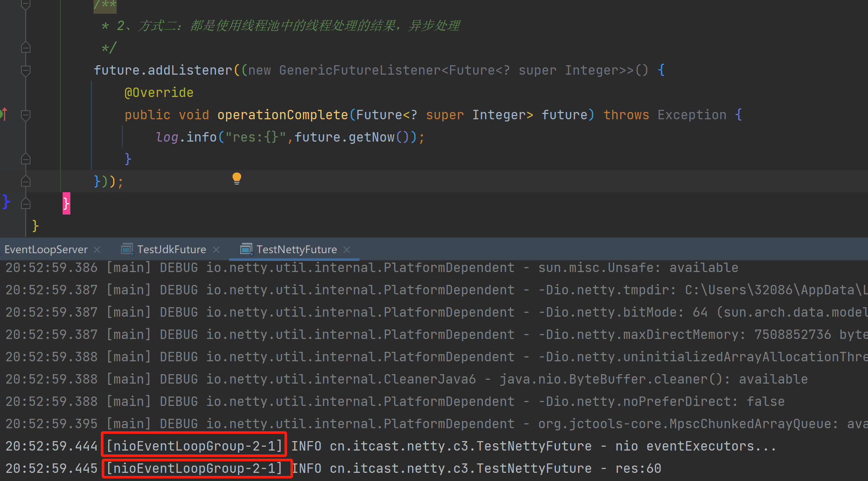Click the GenericFutureListener class name in code
Viewport: 868px width, 481px height.
(x=360, y=70)
